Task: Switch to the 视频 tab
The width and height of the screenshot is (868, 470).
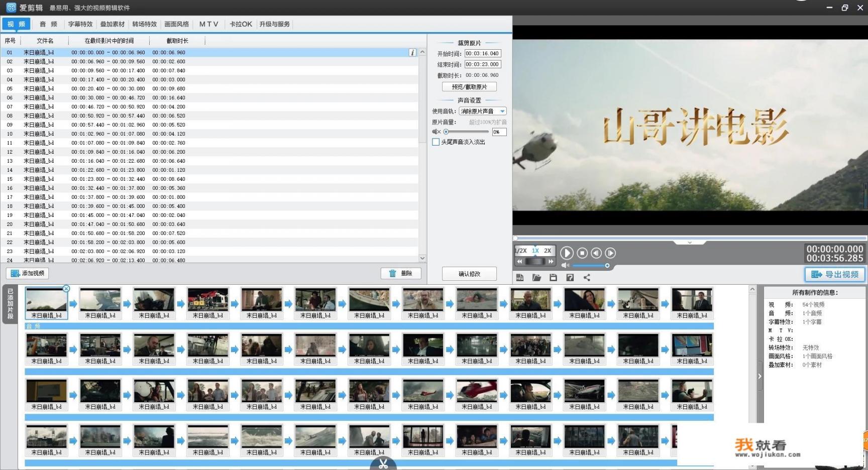Action: [x=17, y=24]
